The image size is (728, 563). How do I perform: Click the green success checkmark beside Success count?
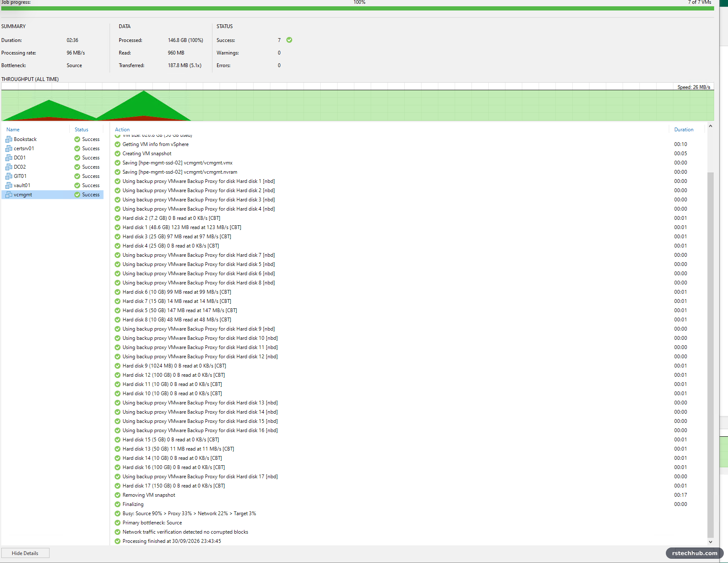tap(289, 40)
